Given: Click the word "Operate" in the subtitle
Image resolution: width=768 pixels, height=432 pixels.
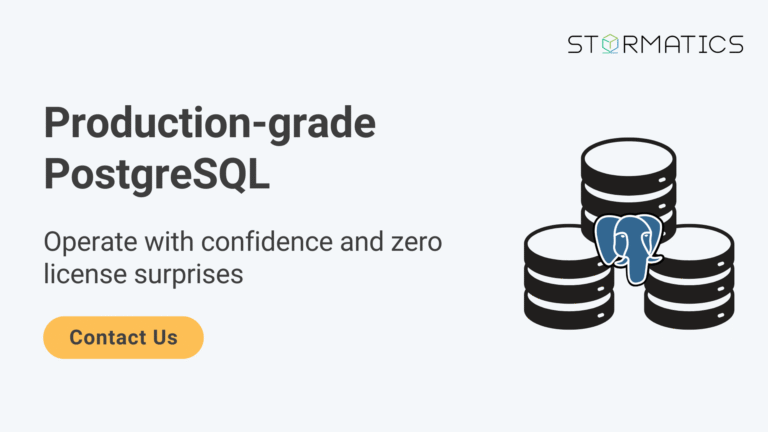Looking at the screenshot, I should (88, 242).
